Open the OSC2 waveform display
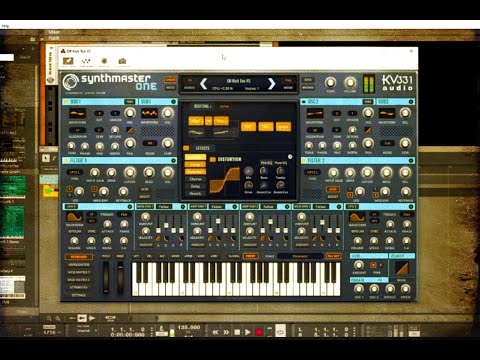The height and width of the screenshot is (360, 480). click(315, 113)
